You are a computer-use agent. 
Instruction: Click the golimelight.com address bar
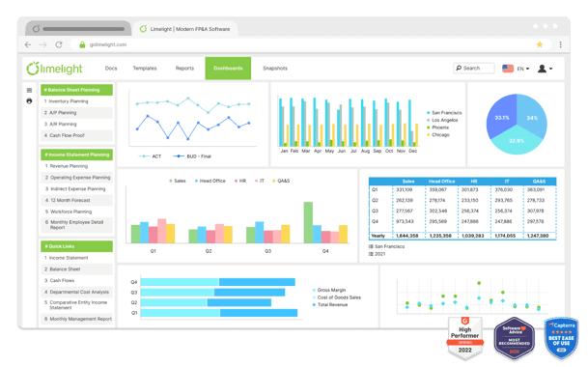pos(311,44)
